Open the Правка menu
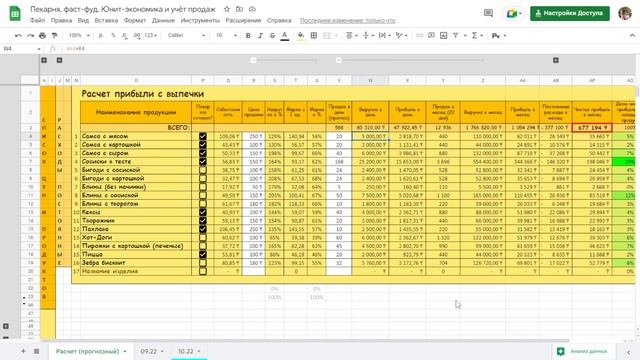Screen dimensions: 640x360 (61, 20)
